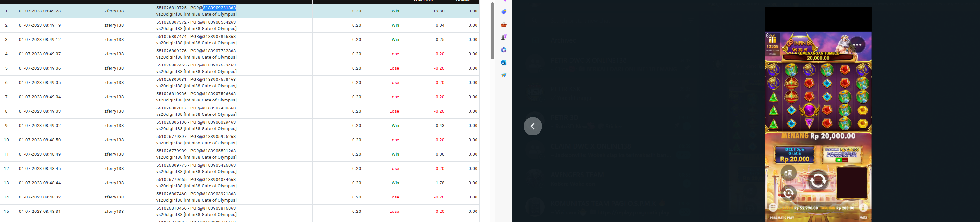Screen dimensions: 980x222
Task: Open the Shopping tag icon in sidebar
Action: [x=504, y=12]
